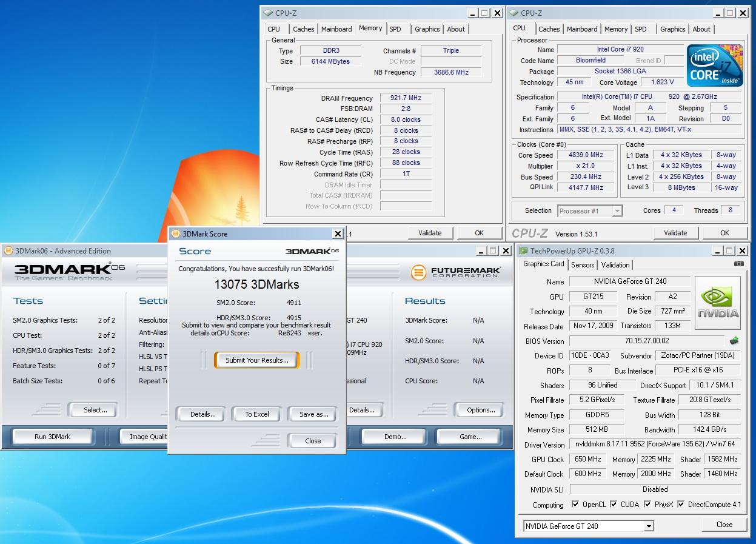This screenshot has width=756, height=544.
Task: Open the Mainboard tab in the CPU window
Action: pyautogui.click(x=582, y=29)
